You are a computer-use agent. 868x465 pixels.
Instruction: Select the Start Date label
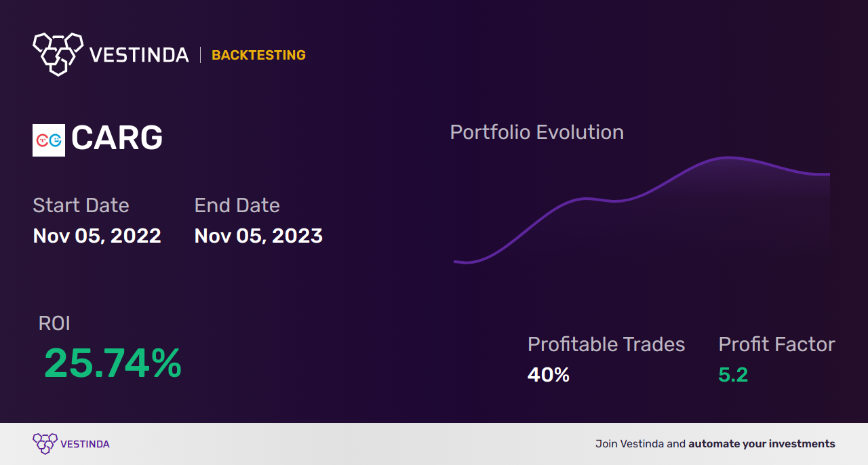tap(81, 205)
